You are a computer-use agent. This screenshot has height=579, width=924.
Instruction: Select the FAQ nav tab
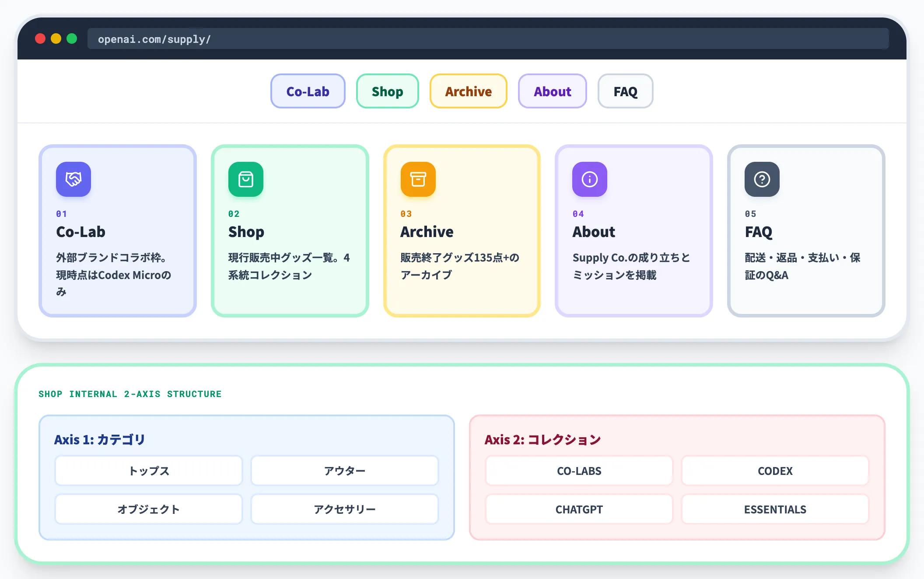pos(626,91)
